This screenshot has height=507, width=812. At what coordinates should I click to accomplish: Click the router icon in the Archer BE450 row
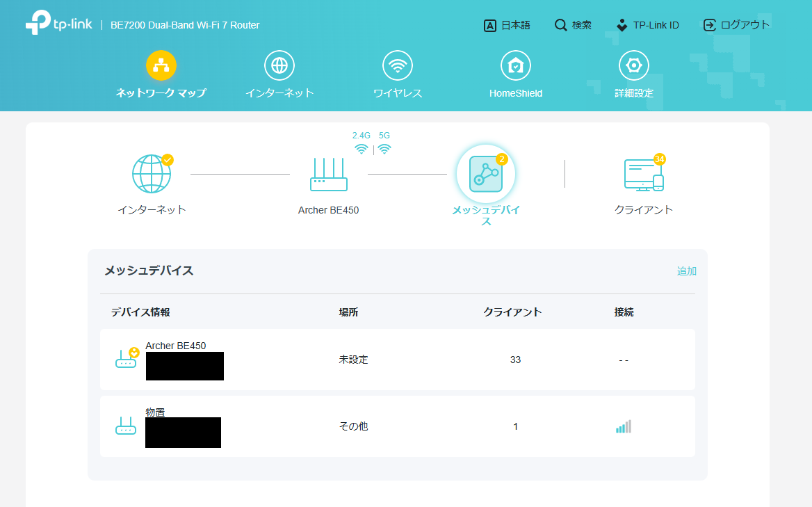[x=127, y=358]
